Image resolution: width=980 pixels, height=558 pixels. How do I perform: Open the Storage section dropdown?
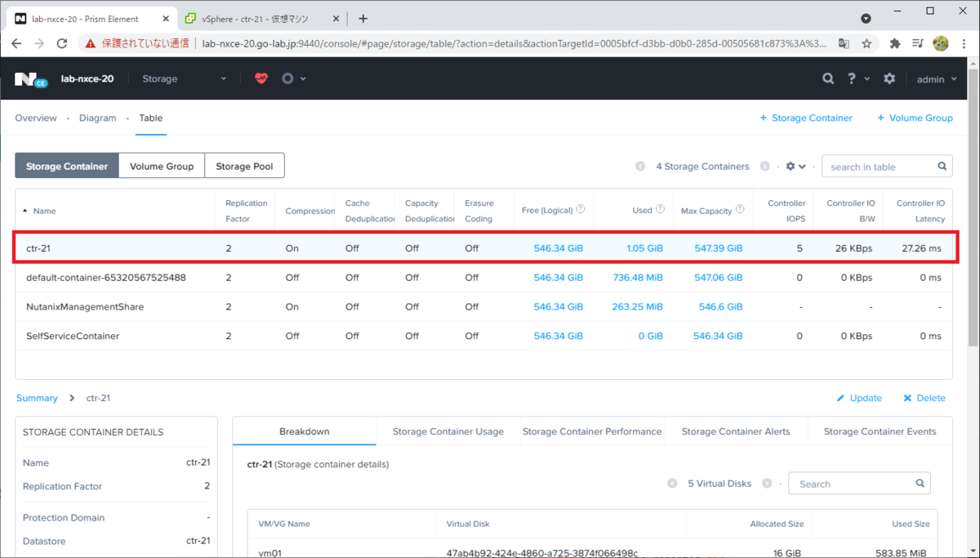point(185,79)
